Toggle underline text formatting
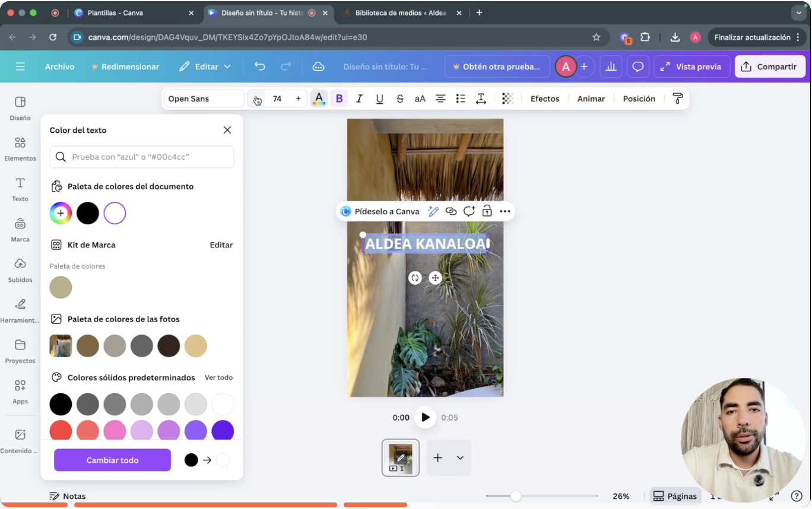 pos(379,99)
